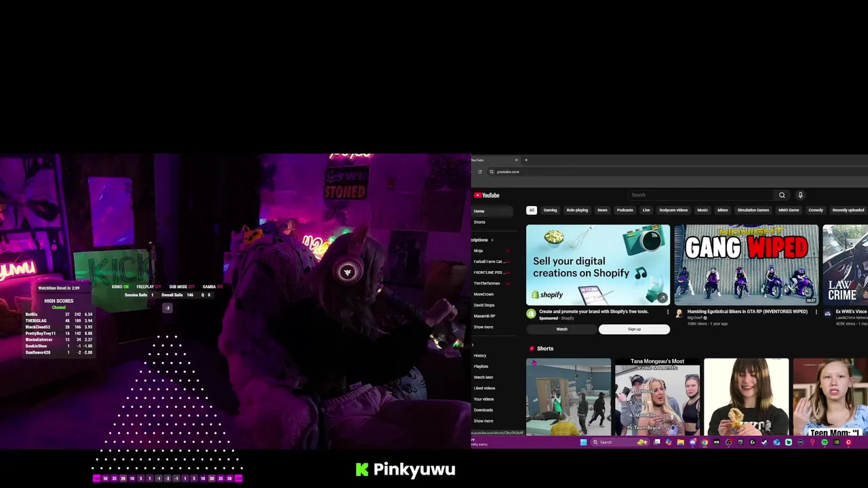Show more subscriptions below Maxamili RP

[x=484, y=327]
